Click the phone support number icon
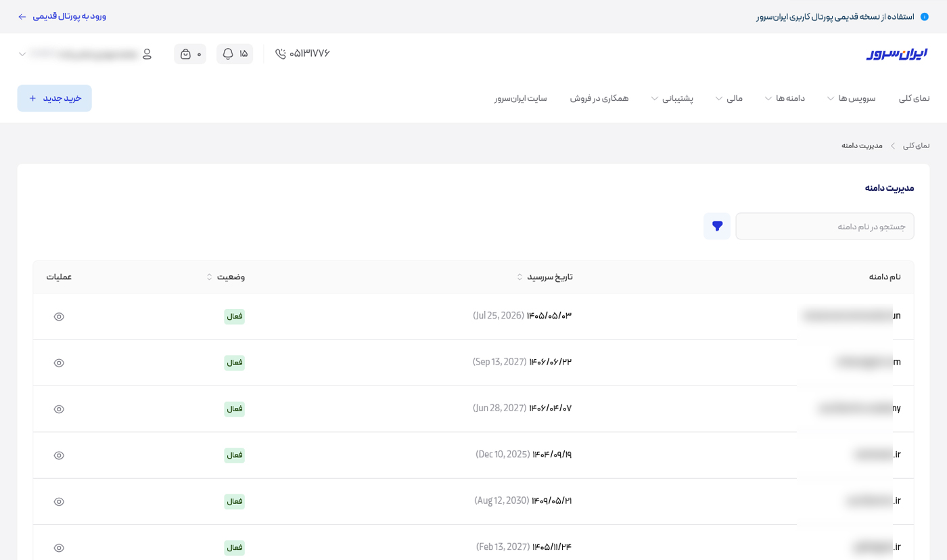 (281, 53)
